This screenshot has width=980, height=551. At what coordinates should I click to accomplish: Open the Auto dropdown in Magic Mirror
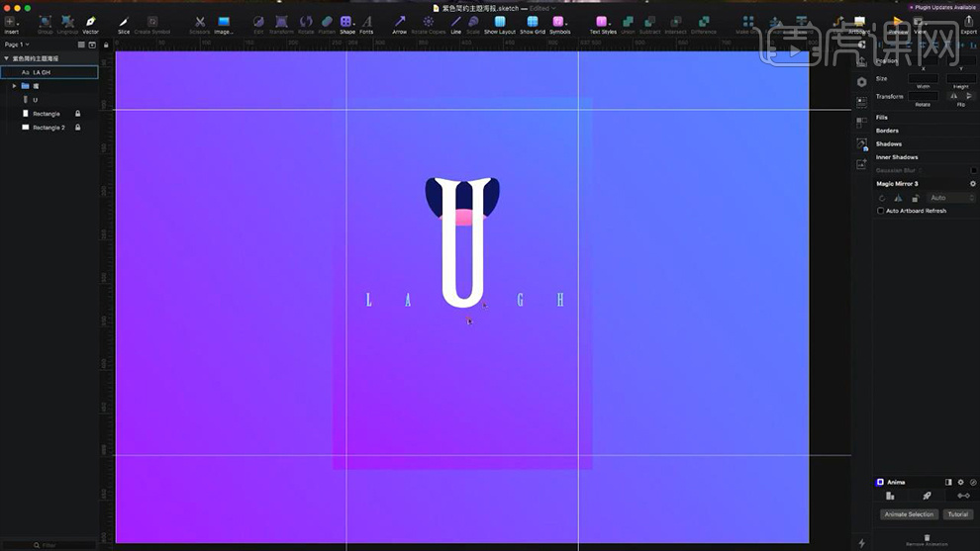(950, 198)
